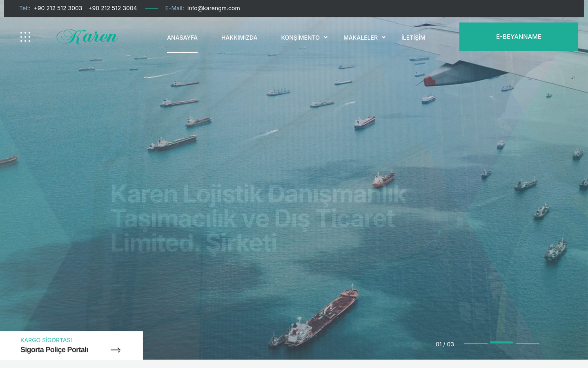This screenshot has height=368, width=588.
Task: Click the 01 / 03 slide counter
Action: click(445, 344)
